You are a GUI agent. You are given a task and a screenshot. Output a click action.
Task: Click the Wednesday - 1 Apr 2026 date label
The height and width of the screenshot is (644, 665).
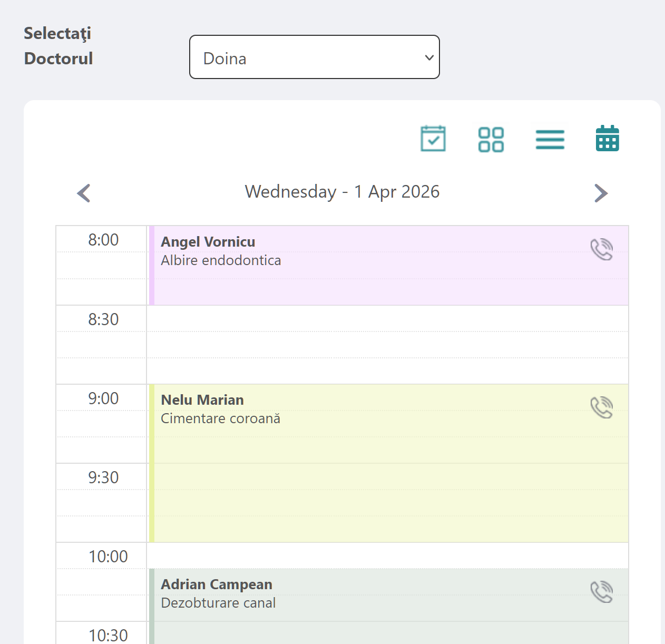pos(341,191)
